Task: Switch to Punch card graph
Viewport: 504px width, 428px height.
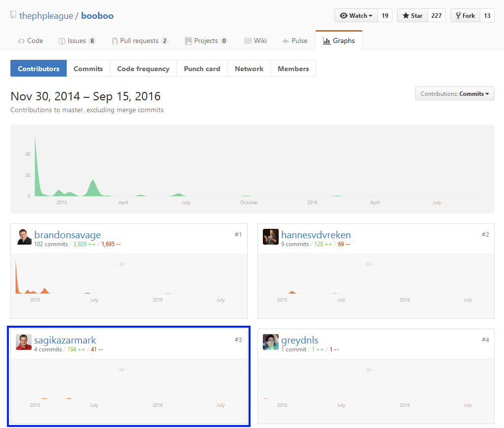Action: point(202,69)
